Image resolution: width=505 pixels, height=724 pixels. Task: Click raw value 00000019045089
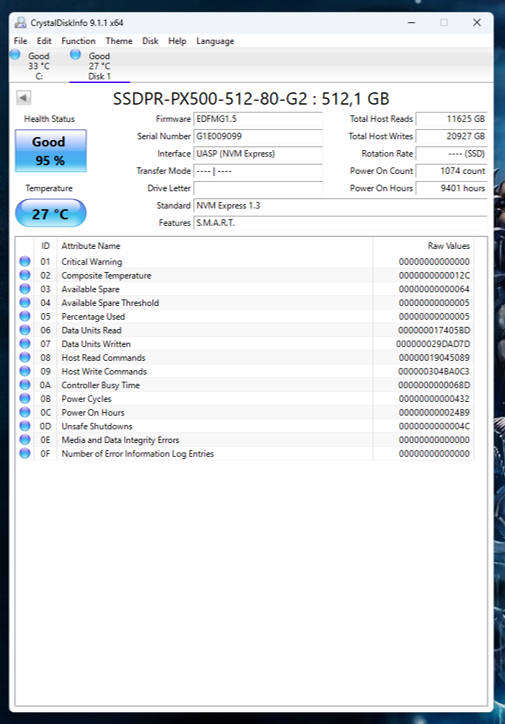click(434, 358)
